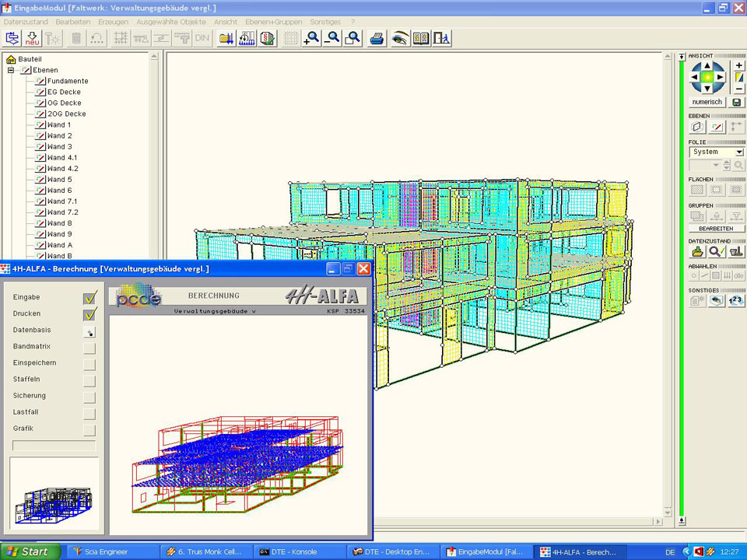Click the green floppy disk save view icon
The height and width of the screenshot is (560, 747).
click(738, 102)
